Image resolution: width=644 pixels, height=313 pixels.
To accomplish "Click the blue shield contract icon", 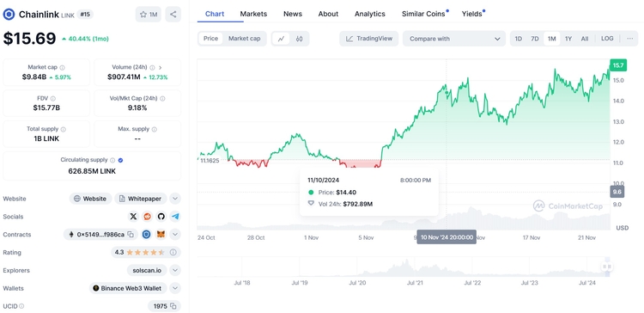I will (x=147, y=235).
